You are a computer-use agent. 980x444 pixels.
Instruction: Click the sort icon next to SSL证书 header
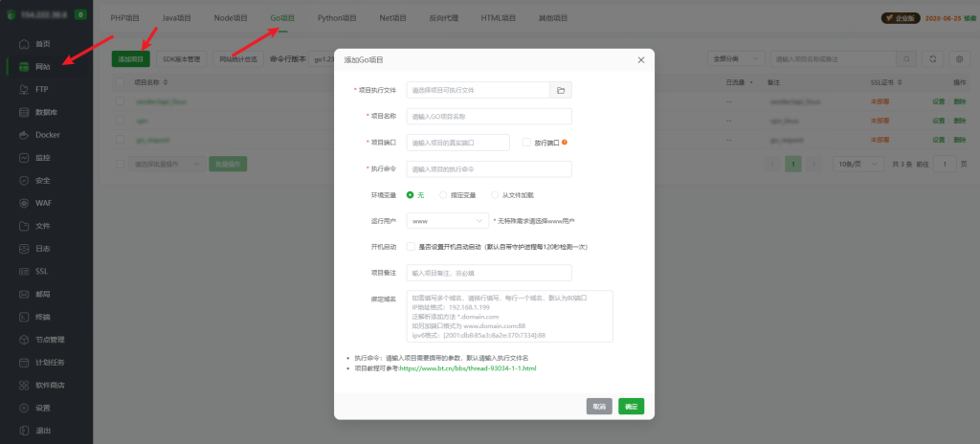pyautogui.click(x=900, y=82)
